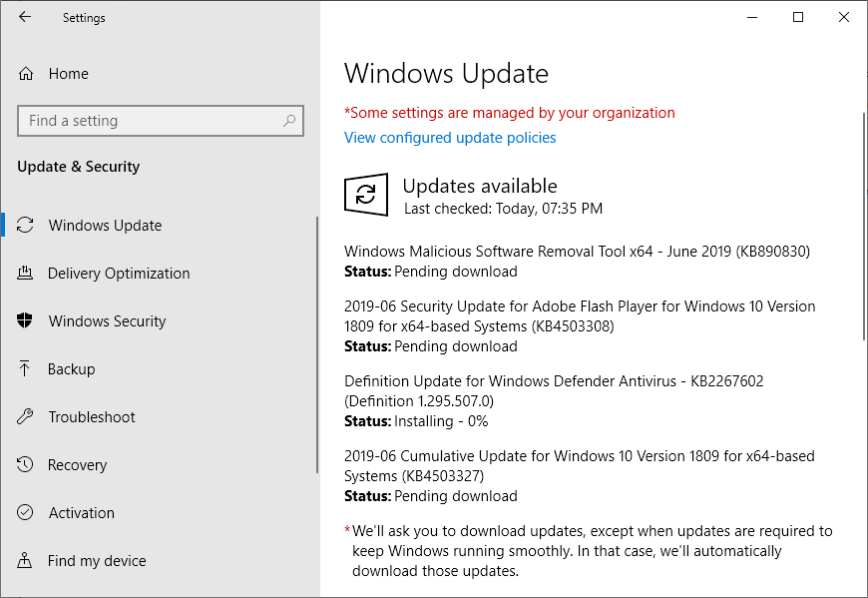Click the Backup upward arrow icon
The width and height of the screenshot is (868, 598).
(x=24, y=368)
